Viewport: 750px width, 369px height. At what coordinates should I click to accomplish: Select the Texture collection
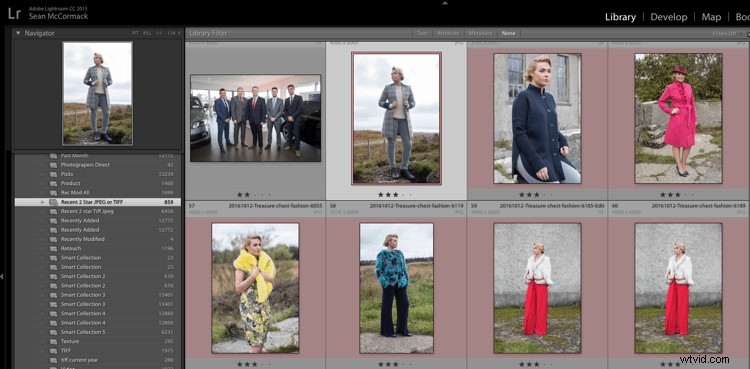pyautogui.click(x=98, y=341)
